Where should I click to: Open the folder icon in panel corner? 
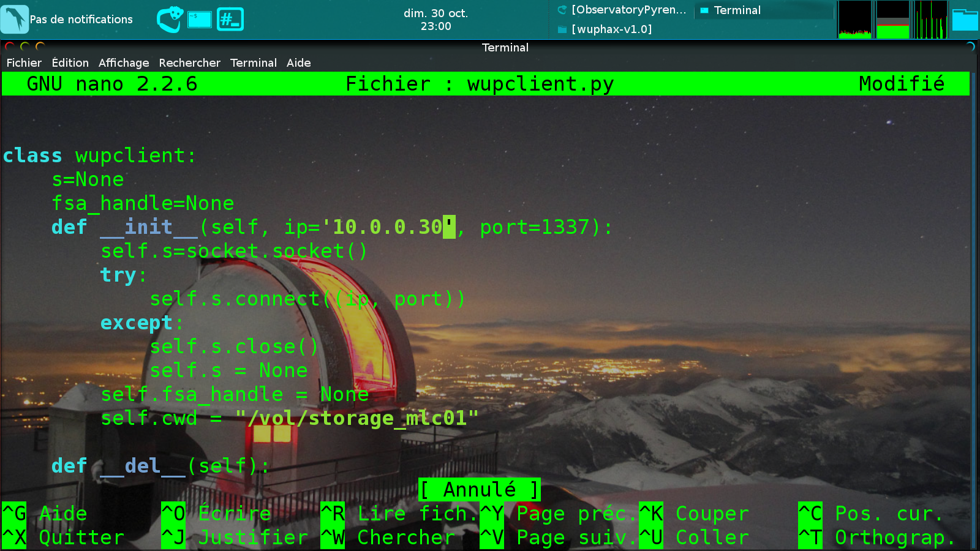coord(965,20)
